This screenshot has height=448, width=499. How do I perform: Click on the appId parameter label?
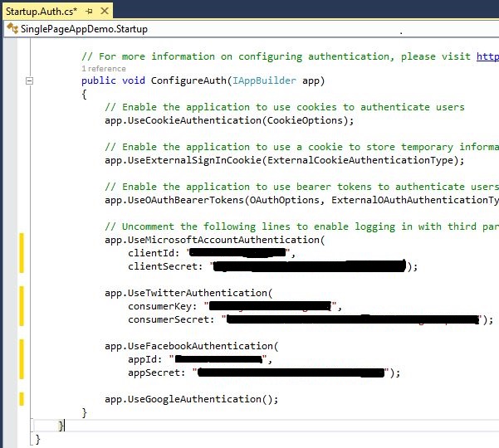coord(145,359)
